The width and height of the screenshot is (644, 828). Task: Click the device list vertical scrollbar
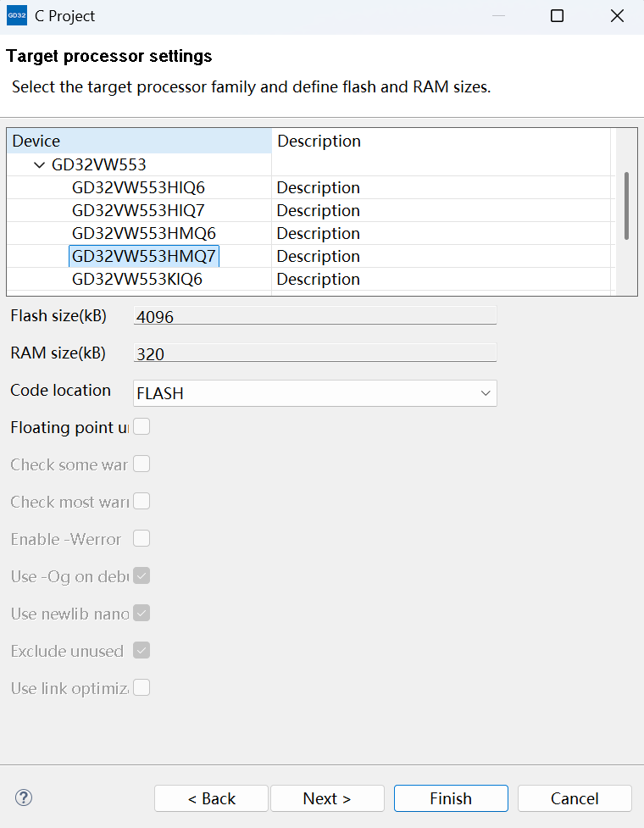tap(626, 205)
